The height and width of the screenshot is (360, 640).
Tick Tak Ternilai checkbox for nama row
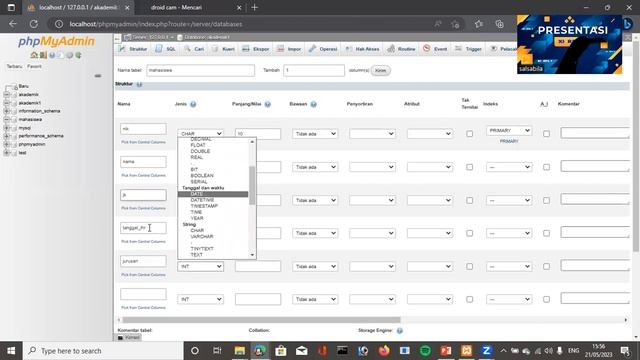point(469,167)
